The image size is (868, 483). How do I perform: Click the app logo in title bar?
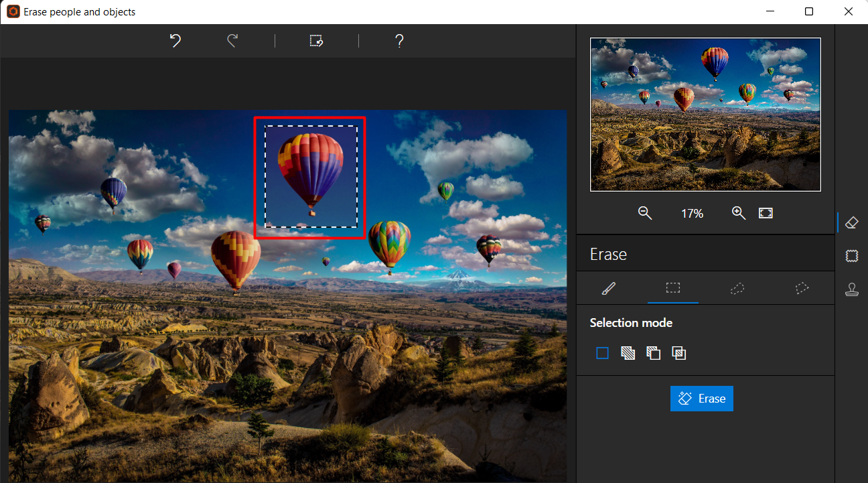point(13,11)
